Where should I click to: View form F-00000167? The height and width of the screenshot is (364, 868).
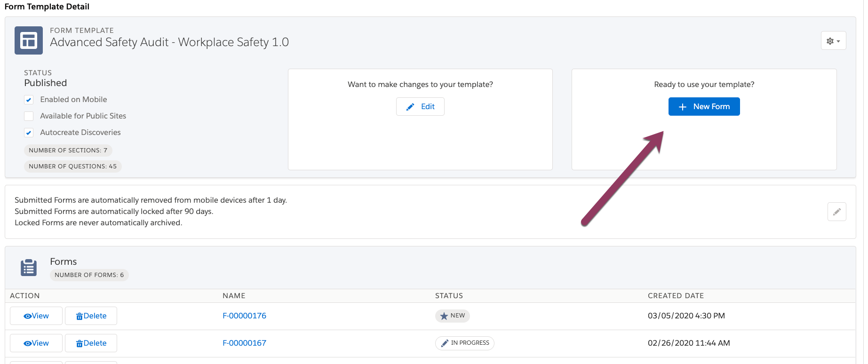pyautogui.click(x=36, y=343)
